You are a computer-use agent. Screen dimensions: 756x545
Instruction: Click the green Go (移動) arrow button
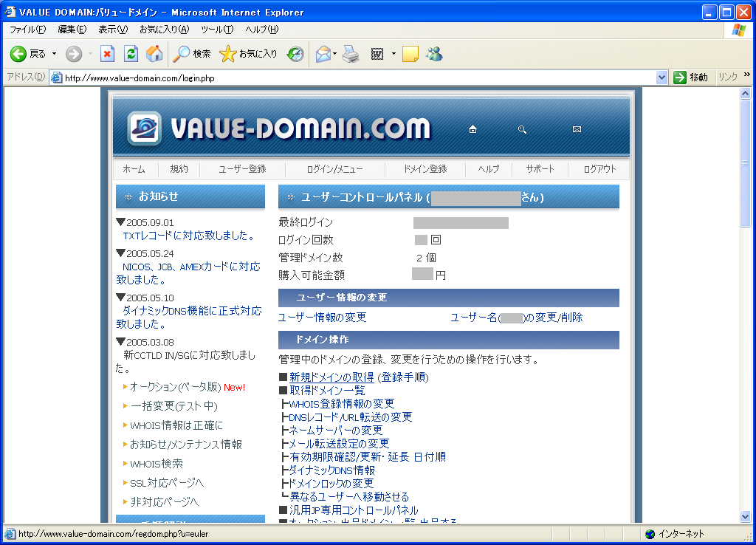(x=680, y=77)
